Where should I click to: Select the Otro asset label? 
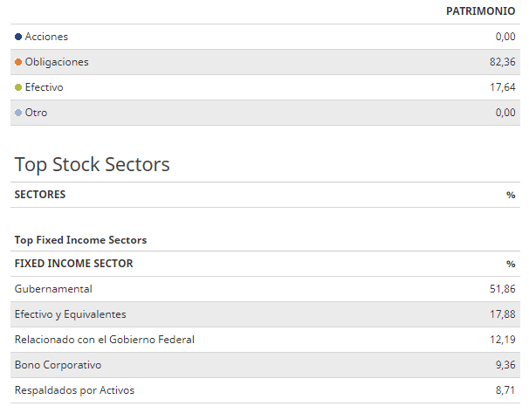point(36,113)
